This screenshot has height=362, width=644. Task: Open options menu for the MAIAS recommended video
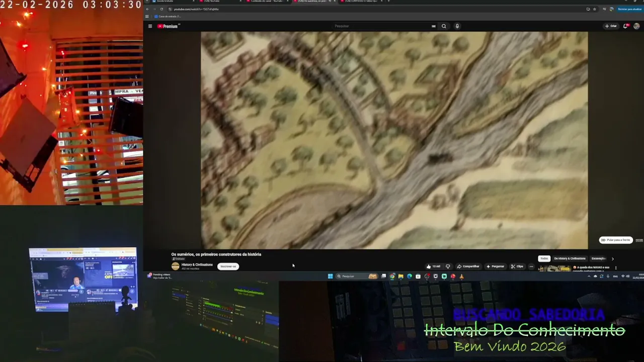(x=615, y=268)
